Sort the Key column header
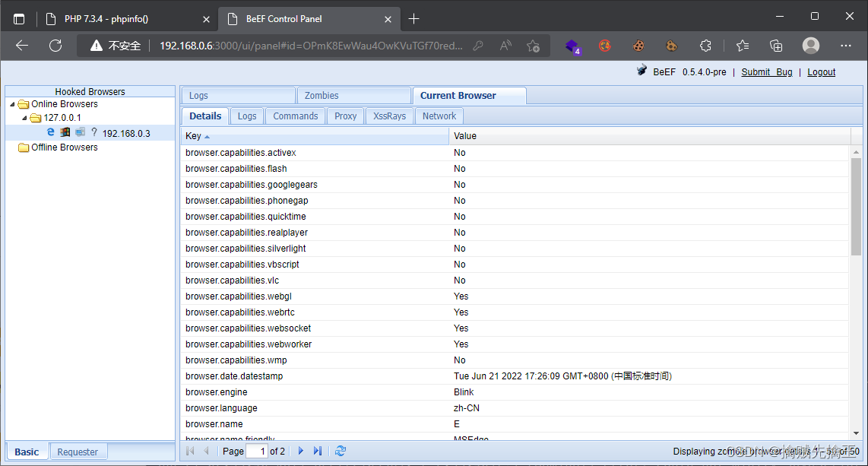Viewport: 868px width, 466px height. pos(315,136)
